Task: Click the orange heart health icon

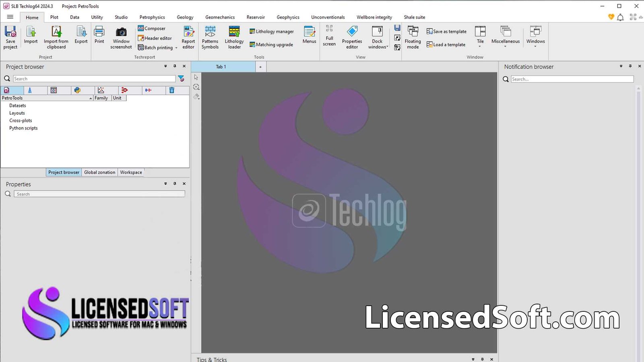Action: (x=611, y=17)
